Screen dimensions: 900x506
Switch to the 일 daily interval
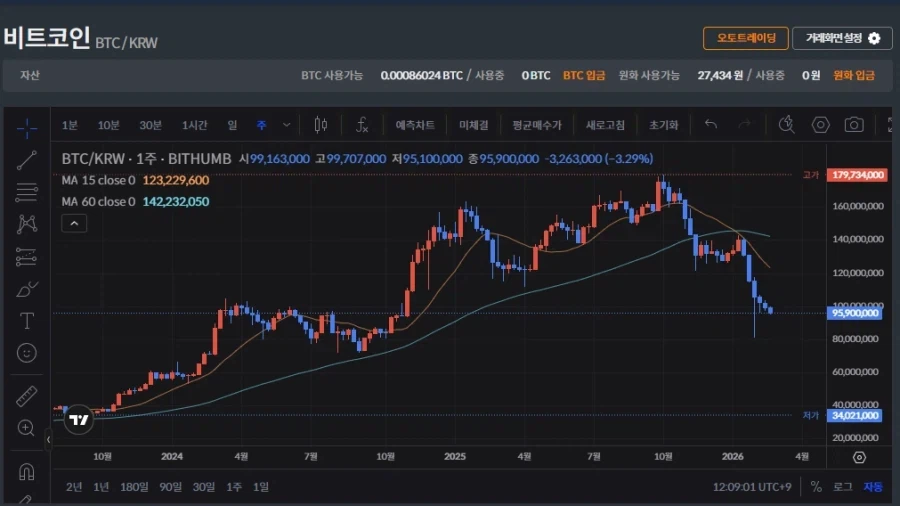click(x=232, y=124)
